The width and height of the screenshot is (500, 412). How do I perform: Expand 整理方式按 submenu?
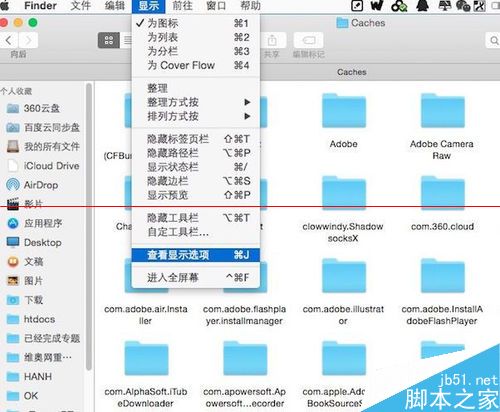(196, 102)
